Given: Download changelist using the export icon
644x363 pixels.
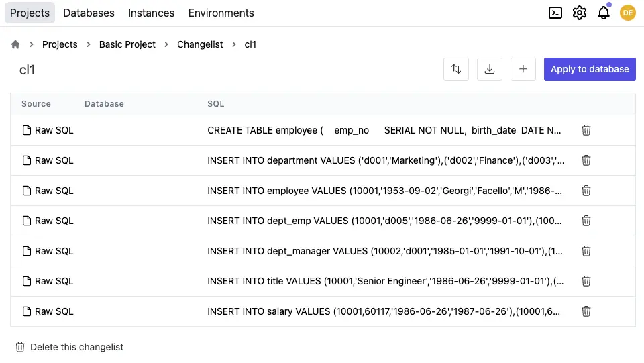Looking at the screenshot, I should coord(490,69).
